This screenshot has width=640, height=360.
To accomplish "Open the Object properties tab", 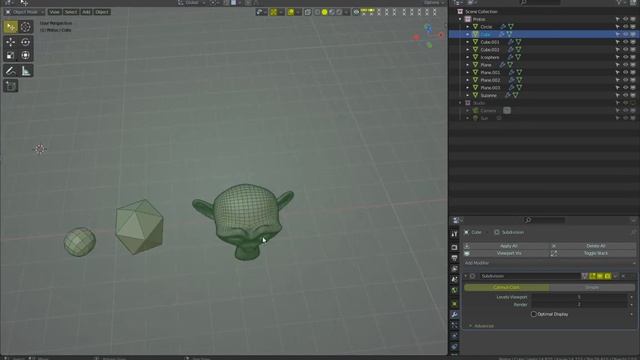I will (x=454, y=304).
